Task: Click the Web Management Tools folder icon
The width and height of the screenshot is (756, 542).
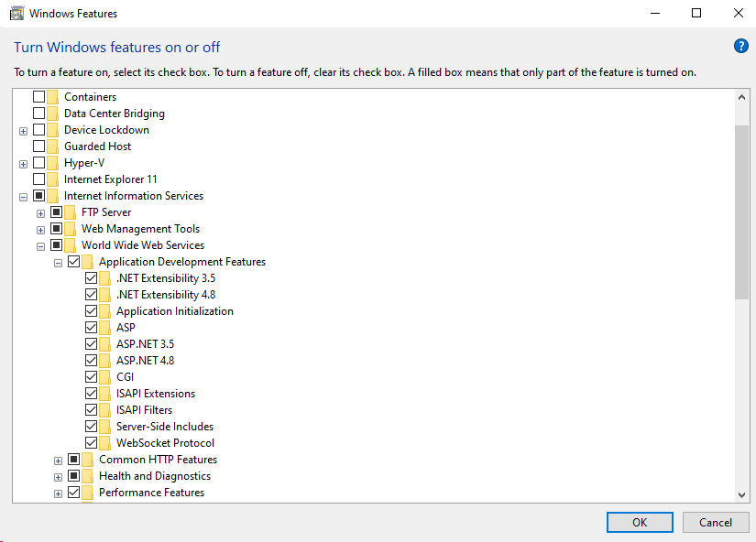Action: (70, 228)
